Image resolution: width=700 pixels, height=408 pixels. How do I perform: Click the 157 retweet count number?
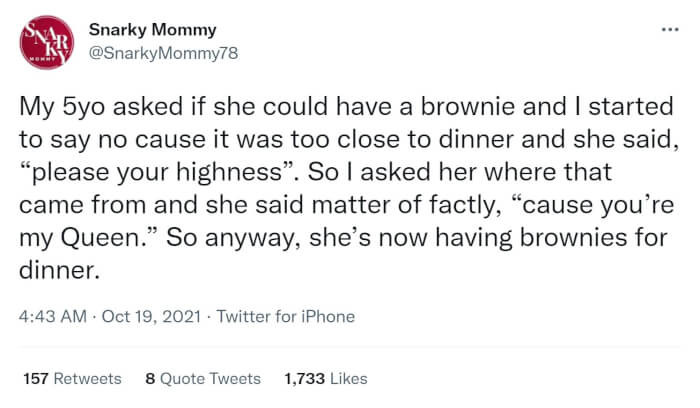pyautogui.click(x=36, y=379)
